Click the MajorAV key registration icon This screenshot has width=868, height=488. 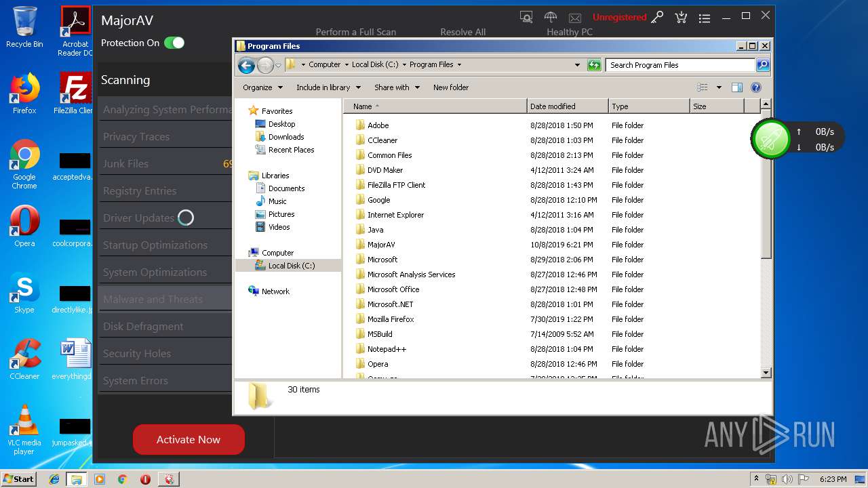coord(657,18)
